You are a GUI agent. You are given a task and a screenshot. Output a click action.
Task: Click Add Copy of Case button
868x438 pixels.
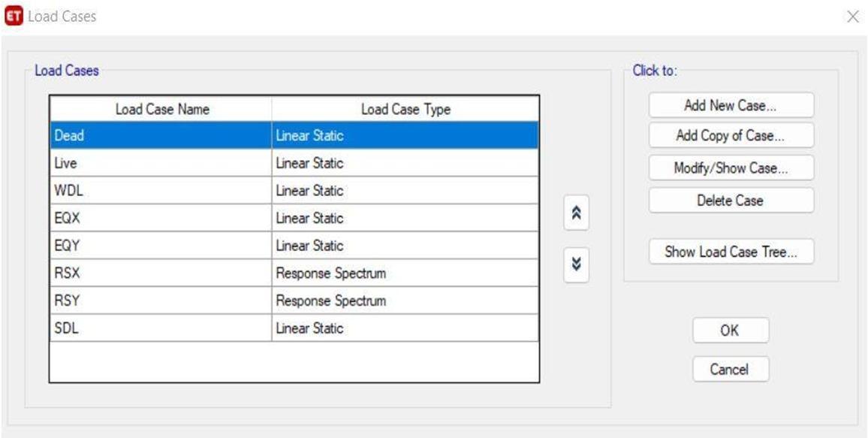coord(731,136)
